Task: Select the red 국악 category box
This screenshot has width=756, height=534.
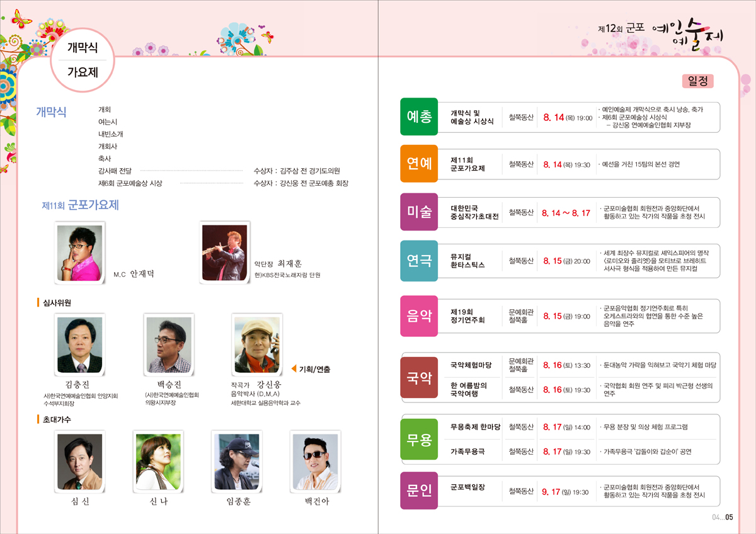Action: pos(419,378)
